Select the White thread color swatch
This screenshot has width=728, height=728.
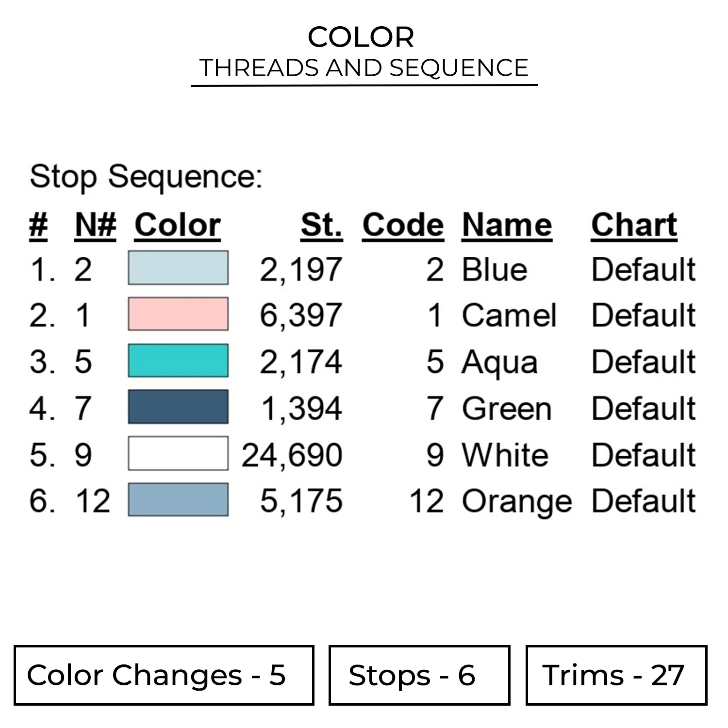point(178,453)
